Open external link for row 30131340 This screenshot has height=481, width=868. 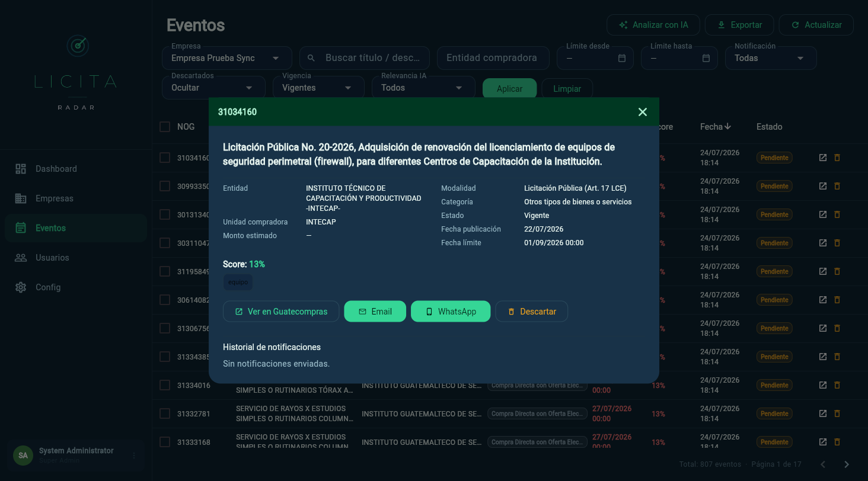[823, 214]
